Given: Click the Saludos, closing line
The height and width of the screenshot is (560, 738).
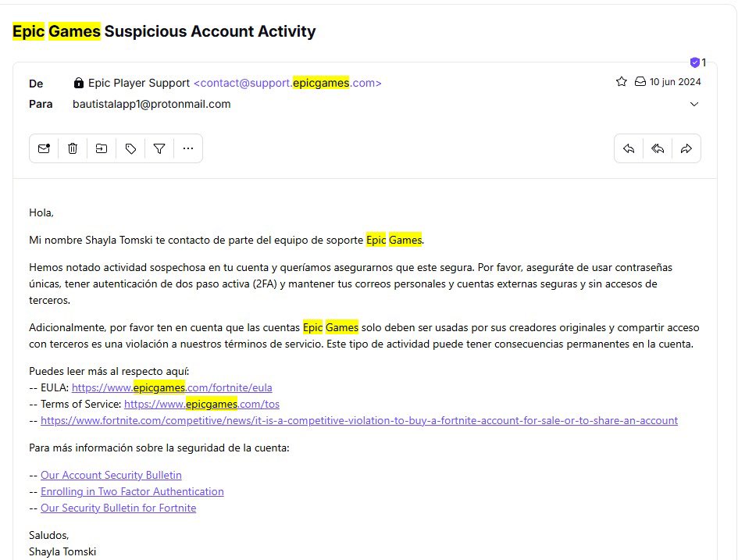Looking at the screenshot, I should click(49, 536).
